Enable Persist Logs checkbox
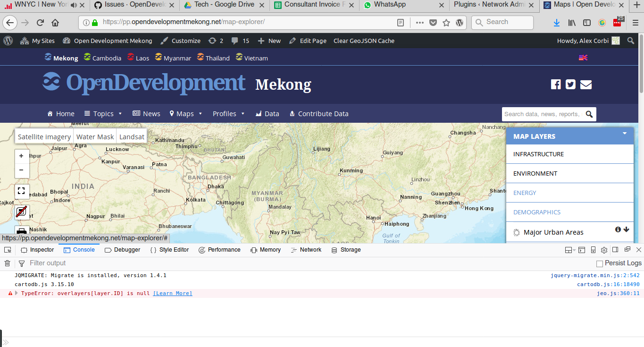This screenshot has height=347, width=644. 600,263
